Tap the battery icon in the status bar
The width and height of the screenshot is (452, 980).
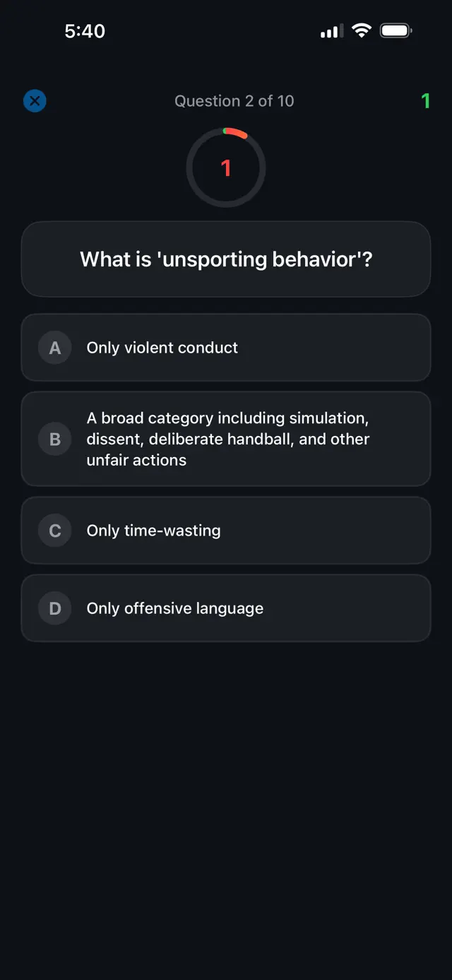tap(395, 30)
